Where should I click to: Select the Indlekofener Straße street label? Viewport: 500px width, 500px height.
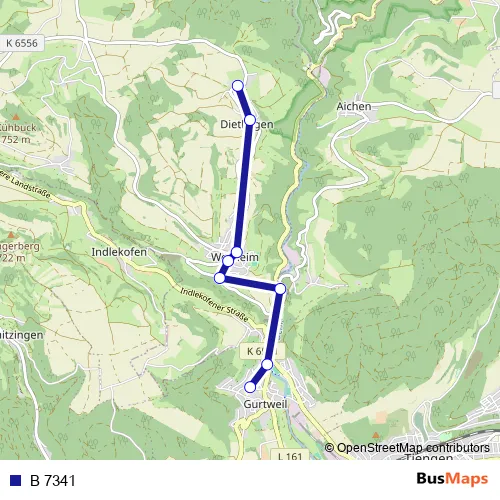214,305
